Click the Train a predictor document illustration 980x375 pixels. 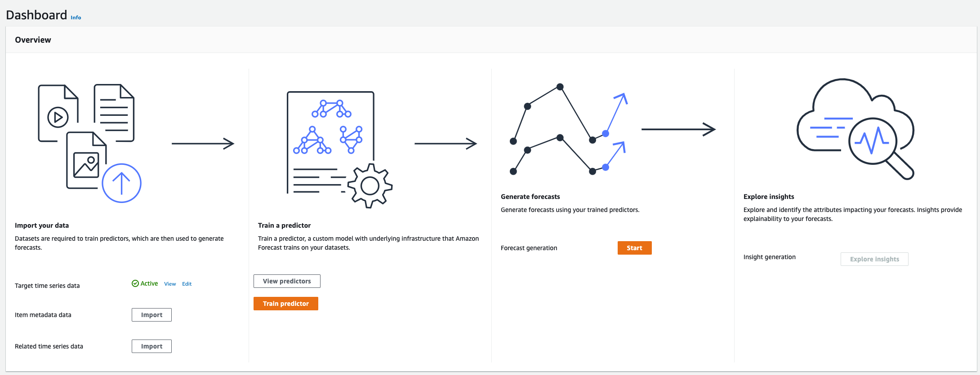pos(339,149)
